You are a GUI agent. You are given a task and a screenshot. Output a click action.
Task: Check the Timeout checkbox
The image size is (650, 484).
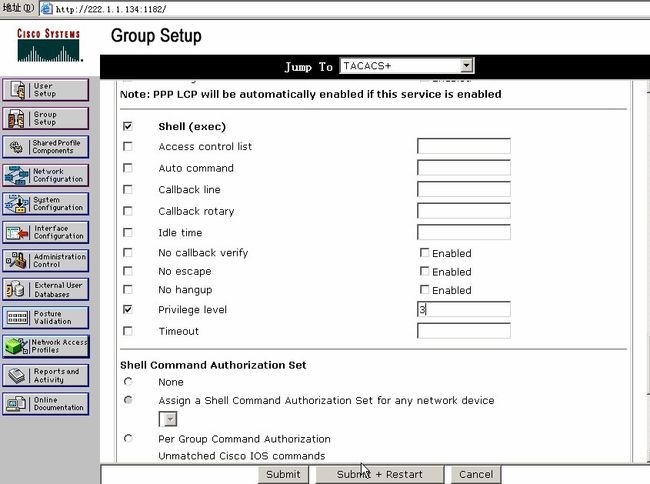pyautogui.click(x=128, y=331)
